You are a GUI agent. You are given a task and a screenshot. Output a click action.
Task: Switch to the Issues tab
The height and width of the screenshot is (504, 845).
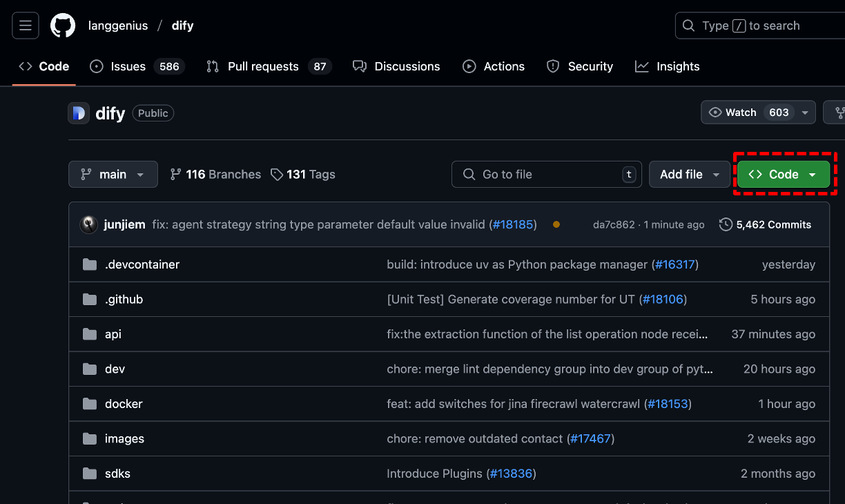128,66
